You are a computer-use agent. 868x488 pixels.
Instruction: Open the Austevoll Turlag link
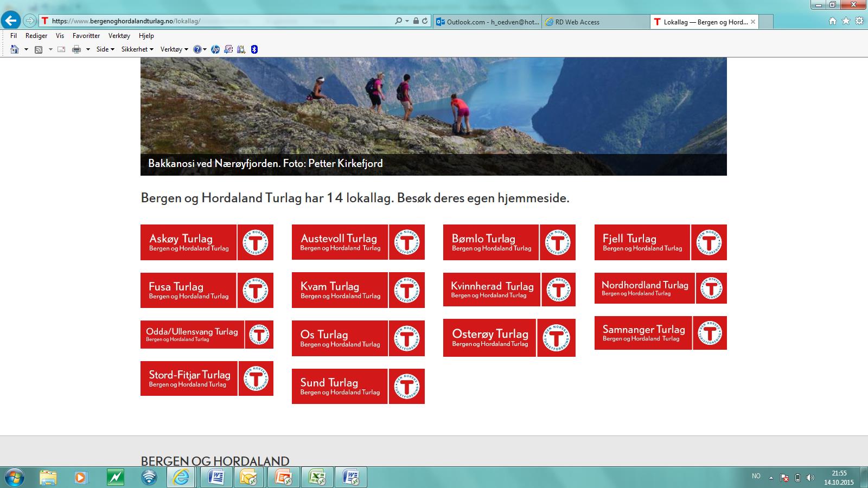click(358, 242)
